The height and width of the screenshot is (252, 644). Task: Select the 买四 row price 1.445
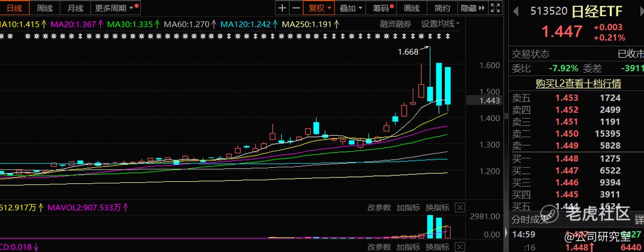pyautogui.click(x=567, y=195)
